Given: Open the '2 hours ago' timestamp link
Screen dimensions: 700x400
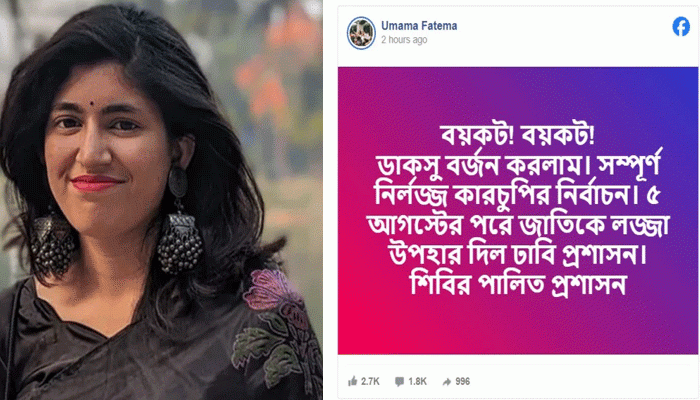Looking at the screenshot, I should click(404, 40).
